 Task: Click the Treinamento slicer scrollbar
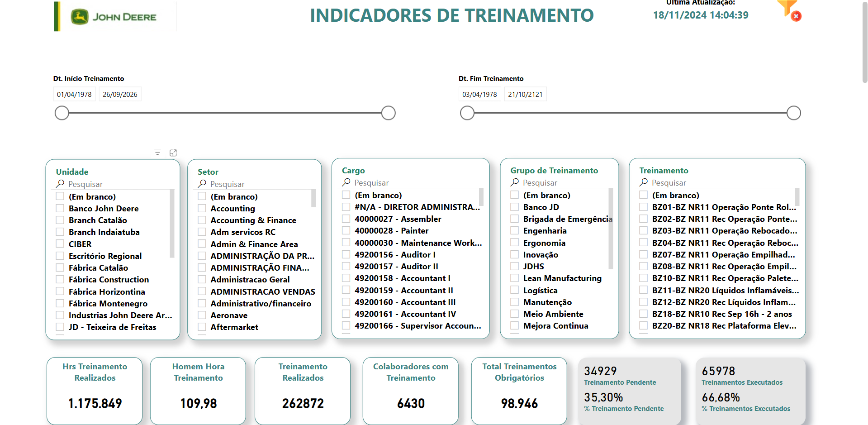pyautogui.click(x=797, y=197)
